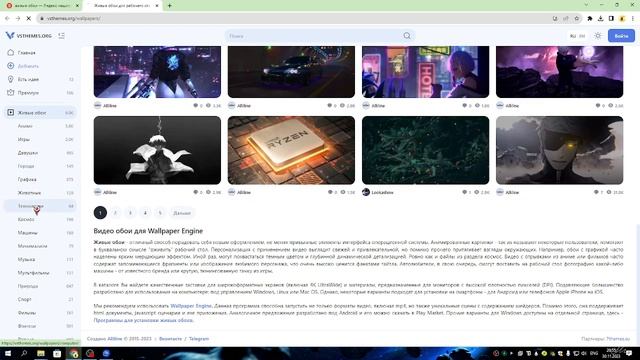Open the notification center on the taskbar
This screenshot has height=360, width=640.
(629, 353)
